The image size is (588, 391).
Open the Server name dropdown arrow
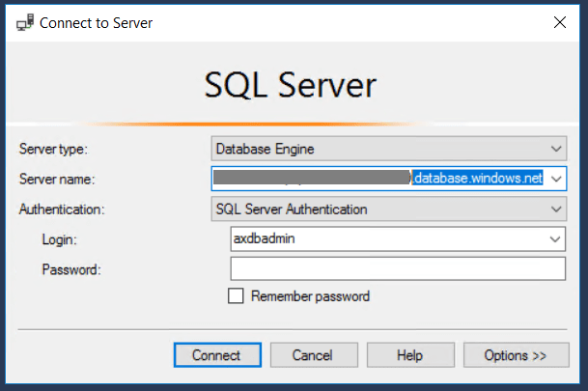pyautogui.click(x=556, y=179)
